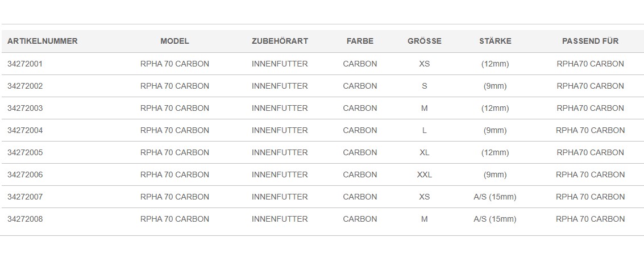Click article number 34272008
This screenshot has height=270, width=644.
pyautogui.click(x=25, y=219)
